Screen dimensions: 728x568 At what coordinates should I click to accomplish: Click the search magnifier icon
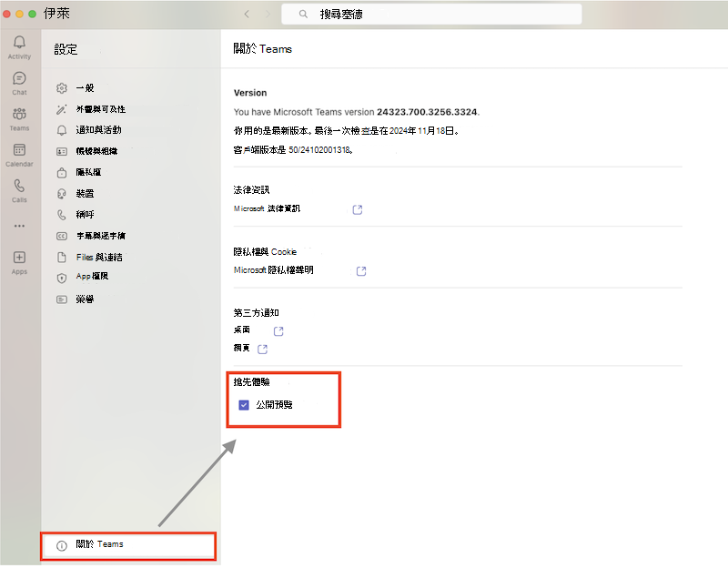[x=303, y=14]
